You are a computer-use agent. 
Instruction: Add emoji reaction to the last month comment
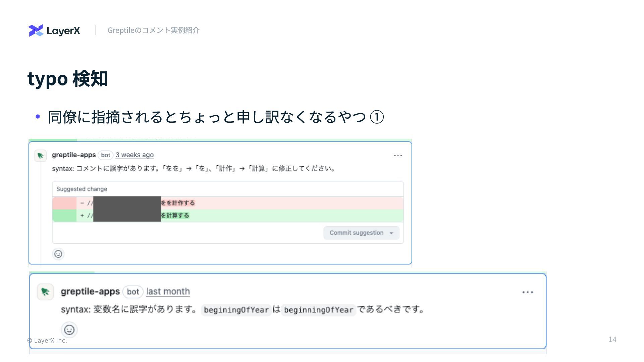(x=69, y=330)
